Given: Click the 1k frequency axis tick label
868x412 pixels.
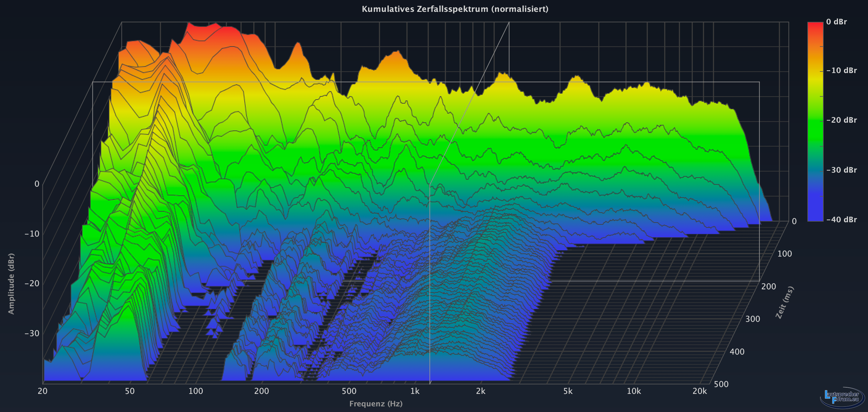Looking at the screenshot, I should pyautogui.click(x=415, y=391).
